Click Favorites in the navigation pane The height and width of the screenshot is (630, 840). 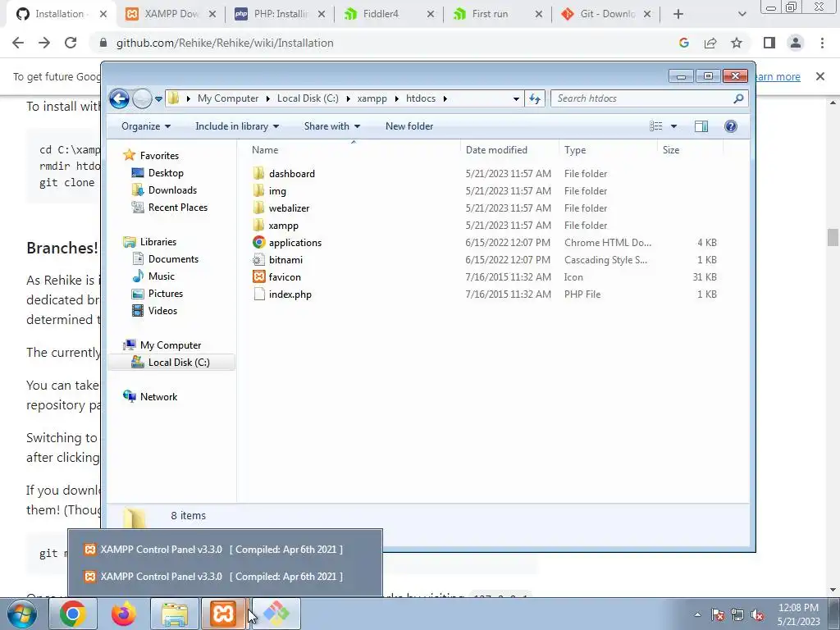pos(159,155)
